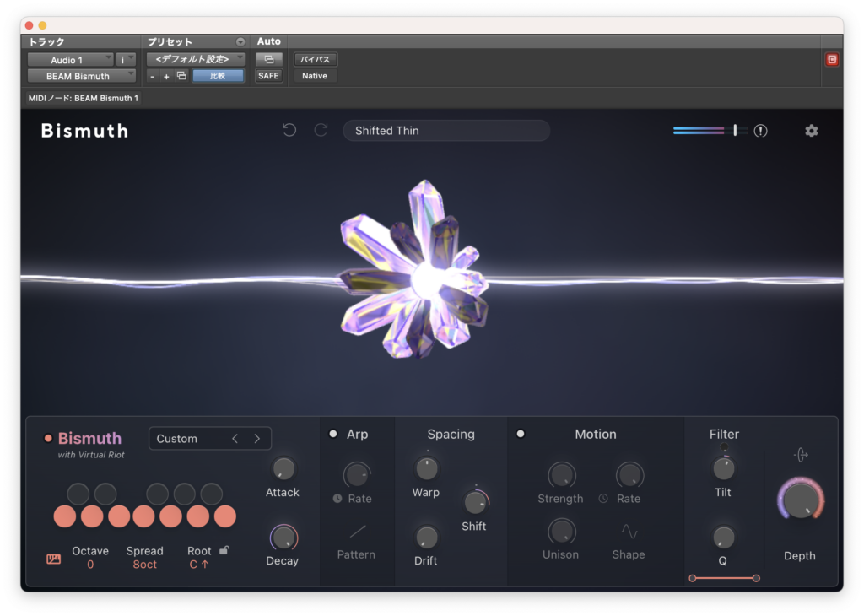Toggle the last salmon note circle in the bottom row
Image resolution: width=864 pixels, height=616 pixels.
[x=224, y=516]
